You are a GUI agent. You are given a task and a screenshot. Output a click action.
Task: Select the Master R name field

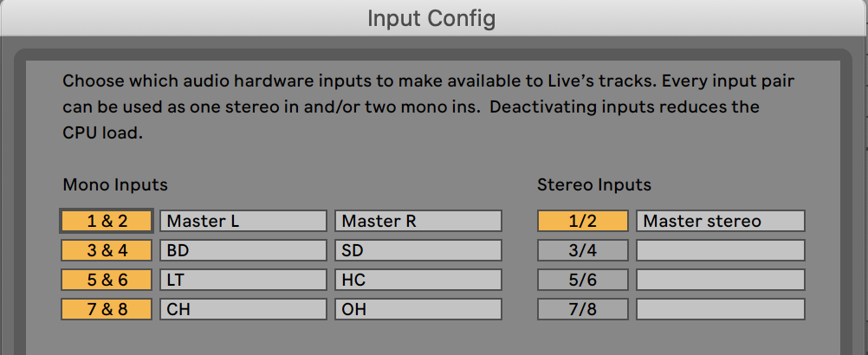[418, 221]
